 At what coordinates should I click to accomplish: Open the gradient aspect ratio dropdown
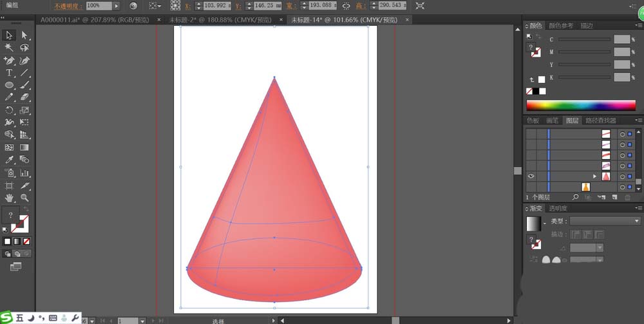pyautogui.click(x=600, y=260)
